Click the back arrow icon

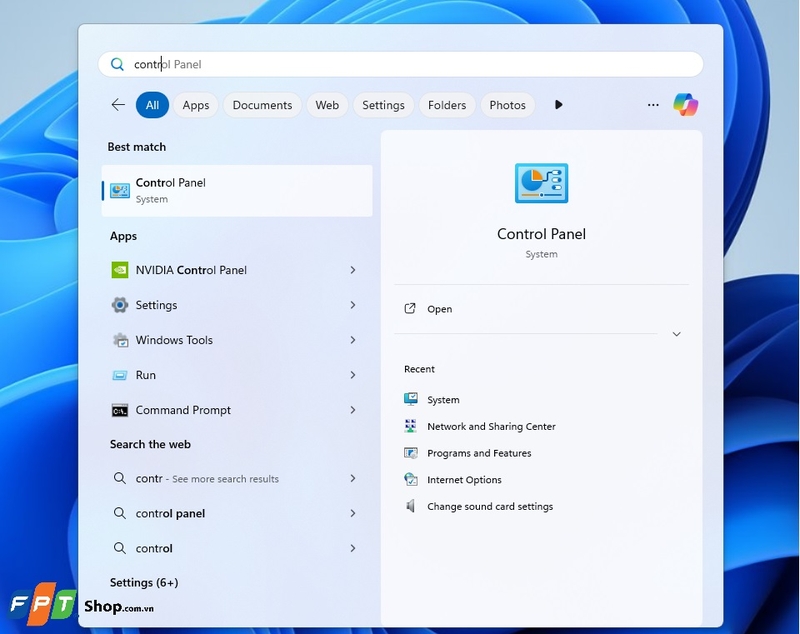click(x=118, y=105)
